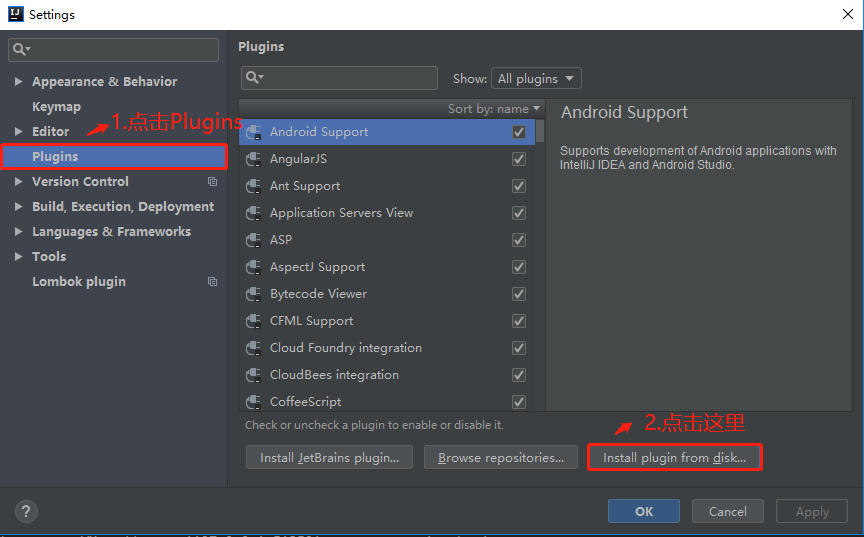
Task: Expand Build, Execution, Deployment arrow
Action: click(18, 207)
